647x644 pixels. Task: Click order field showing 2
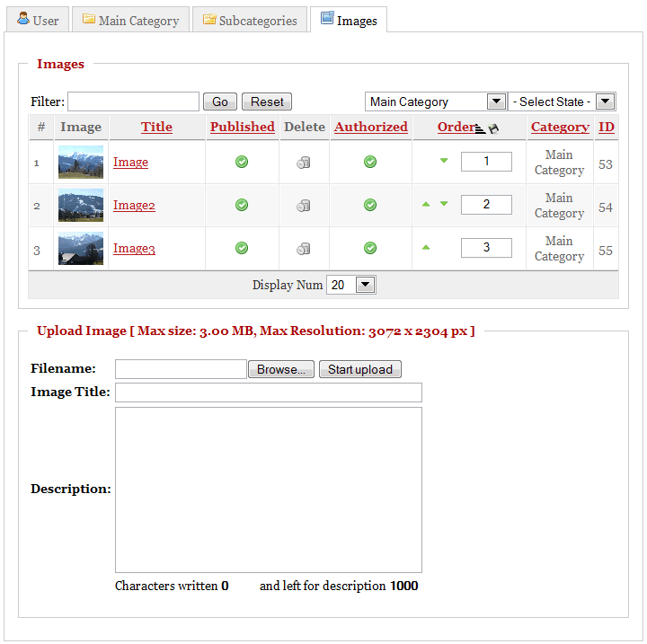click(486, 205)
